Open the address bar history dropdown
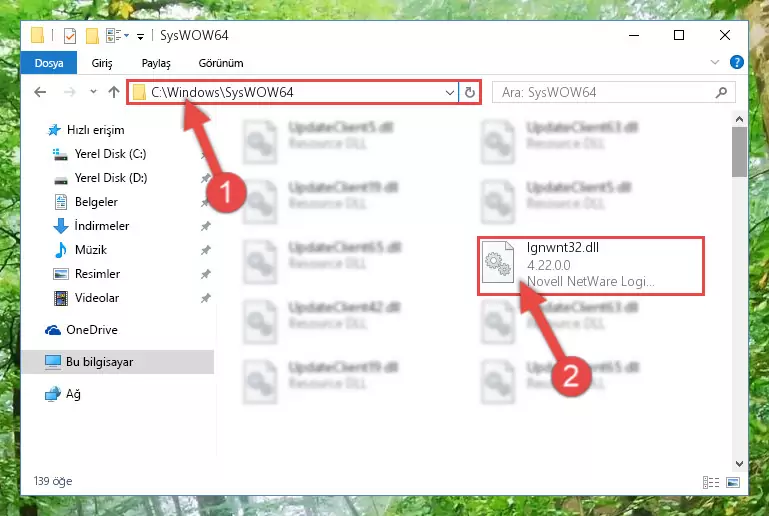Screen dimensions: 769x516 449,92
